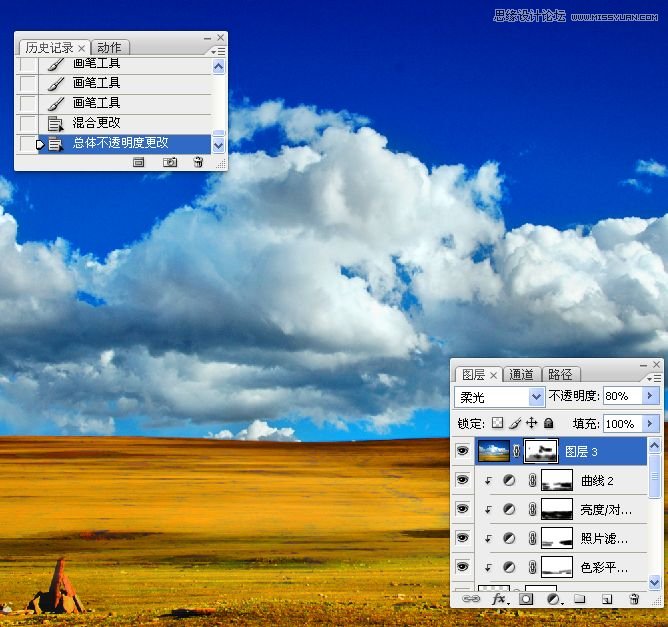Create a new layer icon
The height and width of the screenshot is (627, 668).
coord(607,599)
